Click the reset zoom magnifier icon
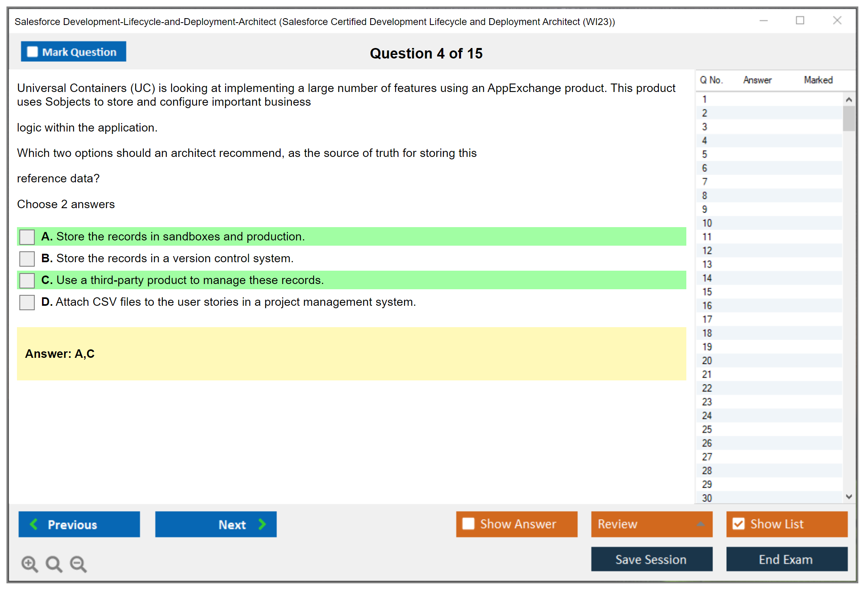Viewport: 868px width, 593px height. [x=54, y=564]
